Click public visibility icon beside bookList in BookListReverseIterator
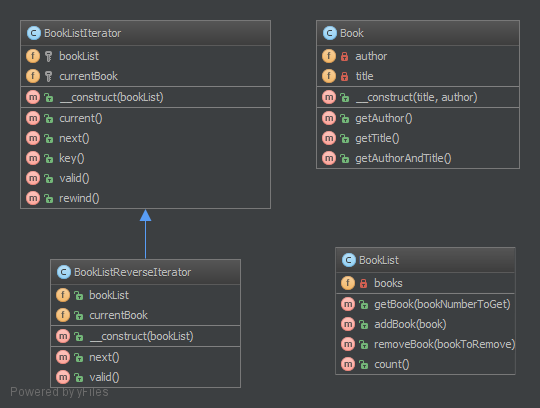Image resolution: width=540 pixels, height=408 pixels. pyautogui.click(x=79, y=295)
